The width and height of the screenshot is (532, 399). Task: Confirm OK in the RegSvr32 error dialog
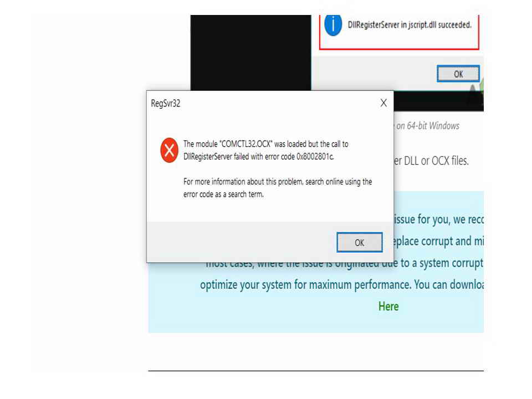360,242
